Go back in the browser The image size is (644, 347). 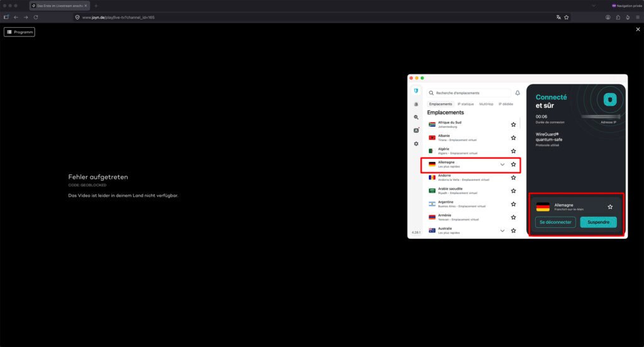(16, 17)
